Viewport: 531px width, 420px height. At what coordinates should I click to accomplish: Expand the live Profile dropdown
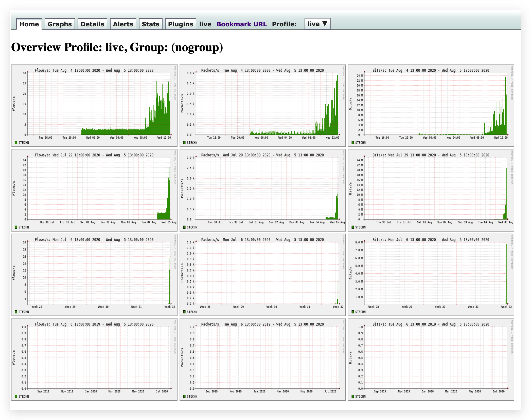point(317,24)
